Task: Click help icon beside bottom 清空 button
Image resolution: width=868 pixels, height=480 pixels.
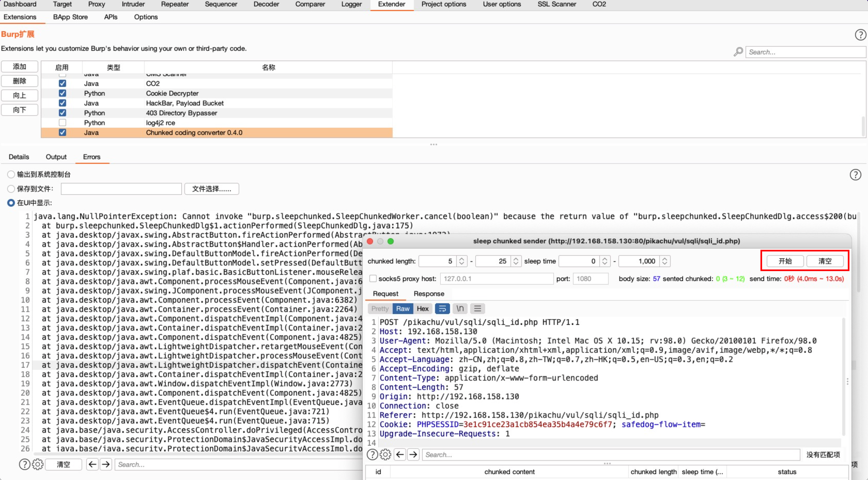Action: [24, 464]
